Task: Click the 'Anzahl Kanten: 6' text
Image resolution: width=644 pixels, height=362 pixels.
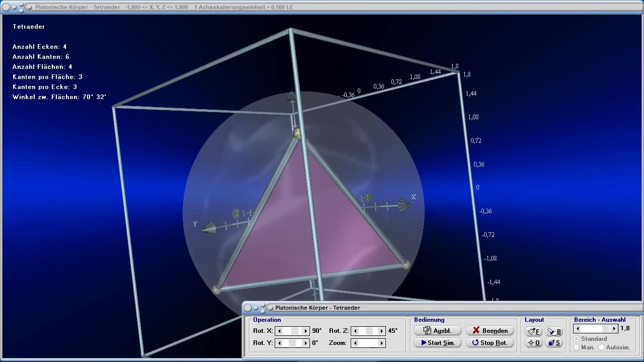Action: click(41, 57)
